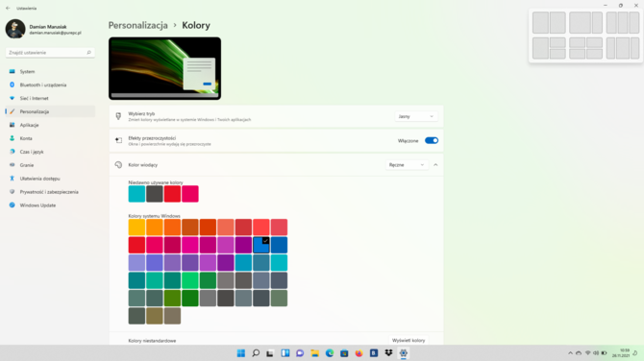Viewport: 644px width, 361px height.
Task: Show hidden system tray icons
Action: [x=570, y=353]
